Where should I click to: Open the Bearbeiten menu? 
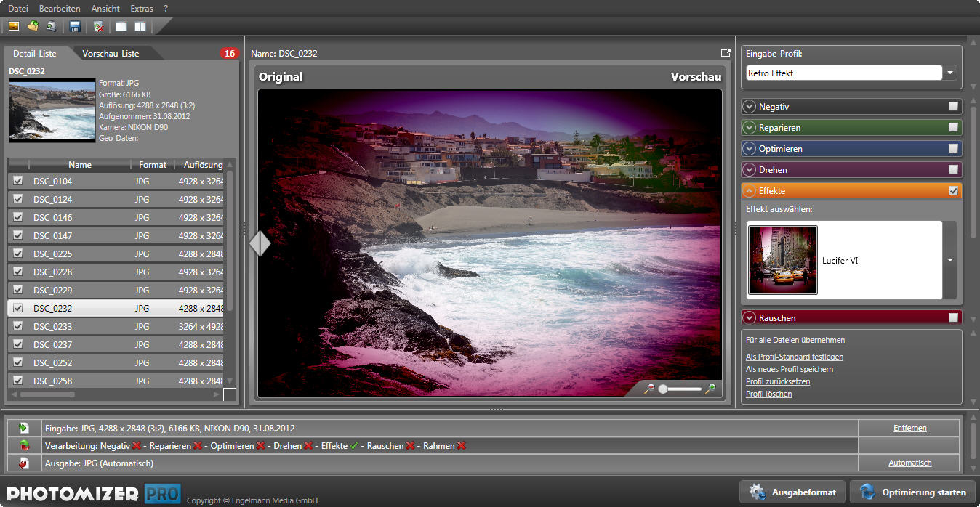coord(60,9)
